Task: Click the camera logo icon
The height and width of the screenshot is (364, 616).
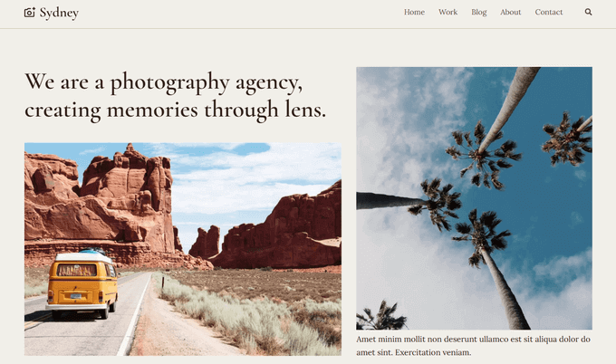Action: coord(30,13)
